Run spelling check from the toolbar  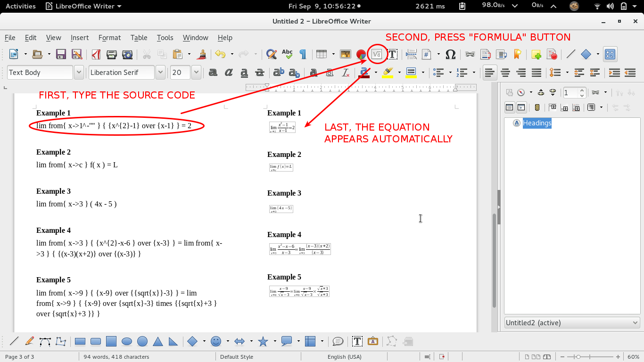tap(287, 54)
